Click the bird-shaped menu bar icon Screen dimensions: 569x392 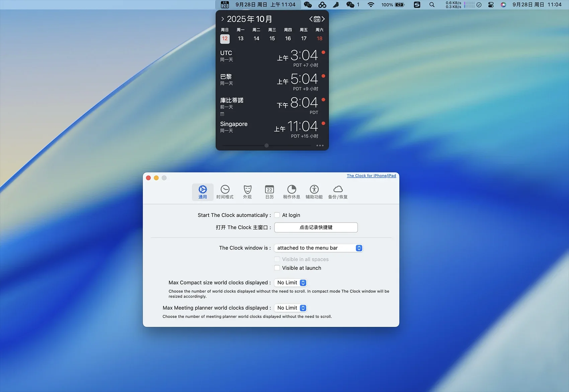click(x=336, y=5)
